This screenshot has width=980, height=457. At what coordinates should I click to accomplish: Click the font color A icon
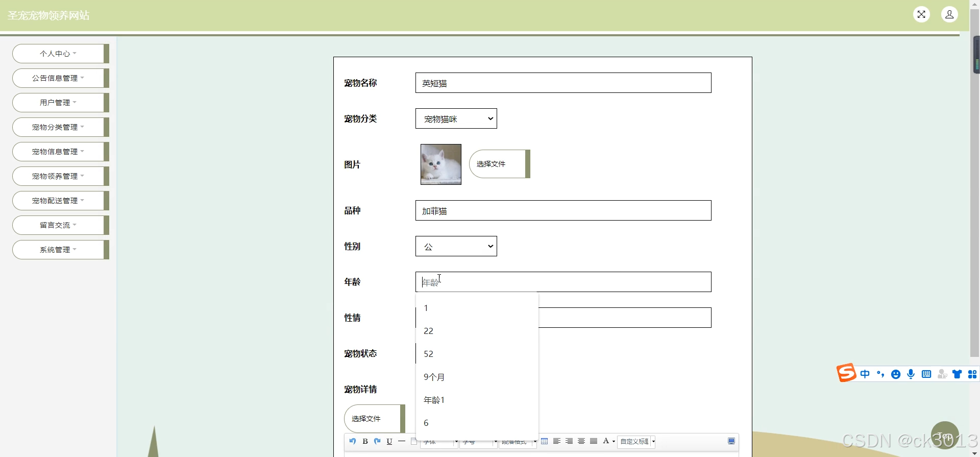[x=606, y=441]
